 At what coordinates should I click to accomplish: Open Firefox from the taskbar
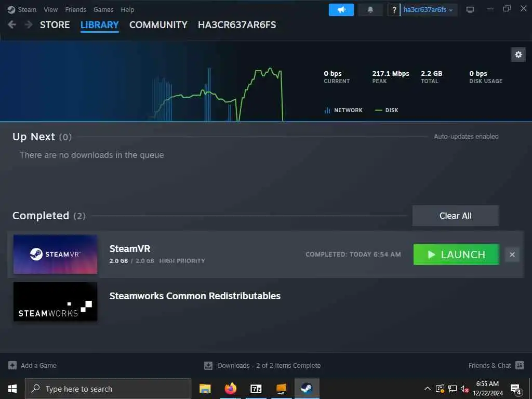pos(230,389)
